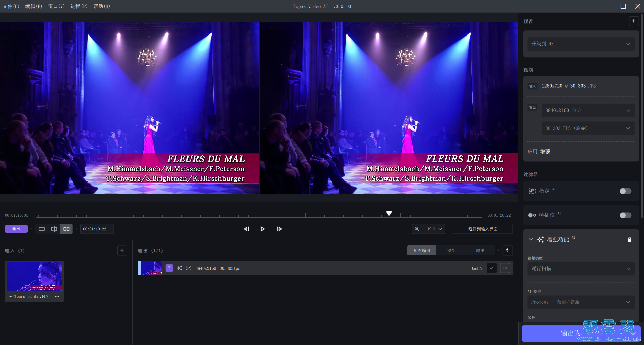The image size is (644, 345).
Task: Step back one frame
Action: pos(246,229)
